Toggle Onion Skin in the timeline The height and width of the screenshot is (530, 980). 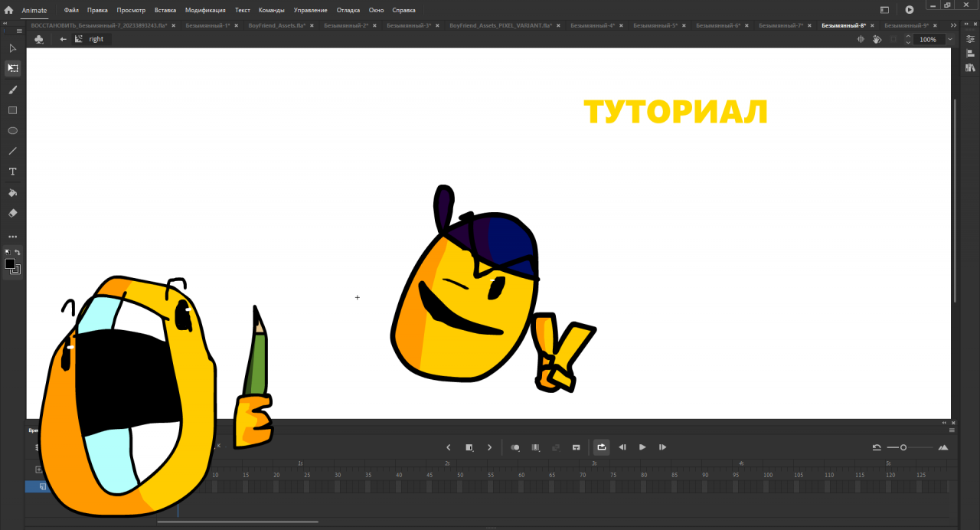point(515,447)
